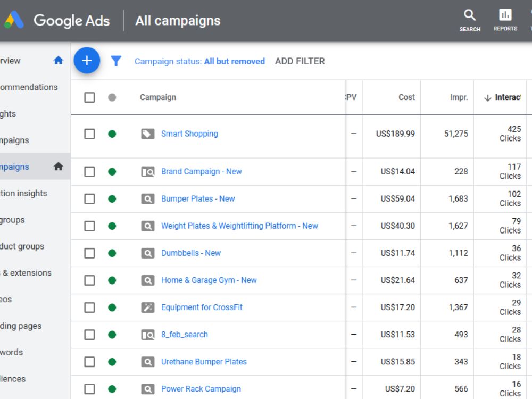Click the blue funnel filter icon
Screen dimensions: 532x399
(116, 61)
